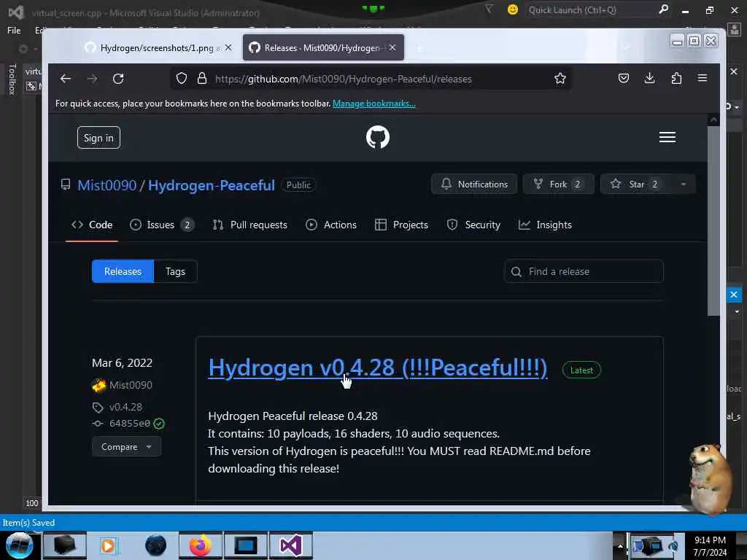This screenshot has width=747, height=560.
Task: Click the GitHub Octocat logo
Action: coord(378,137)
